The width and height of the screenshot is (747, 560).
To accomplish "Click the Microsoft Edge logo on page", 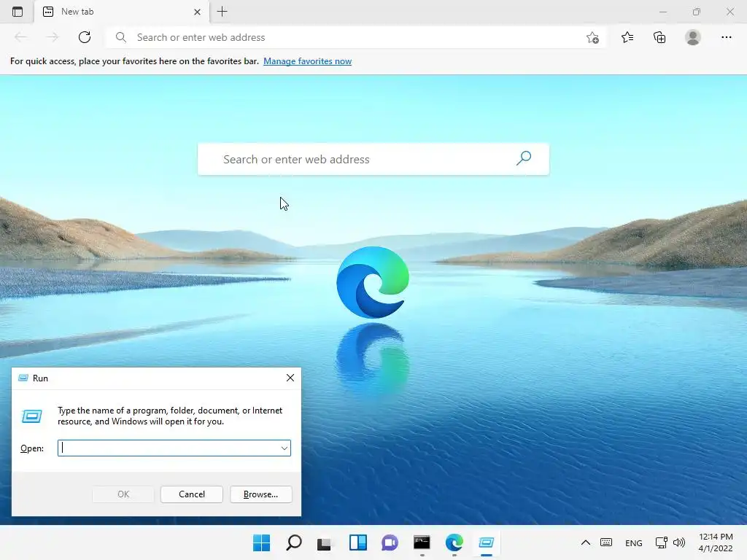I will click(x=373, y=282).
